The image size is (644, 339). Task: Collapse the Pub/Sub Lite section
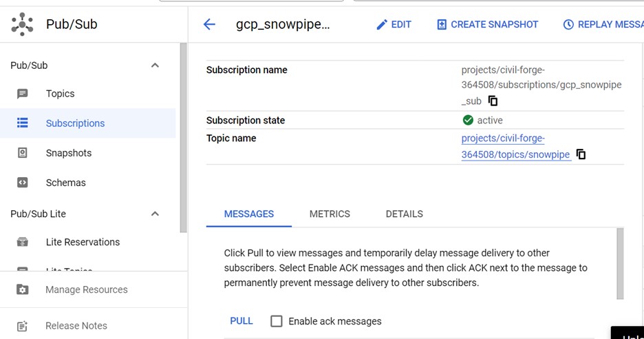click(155, 214)
